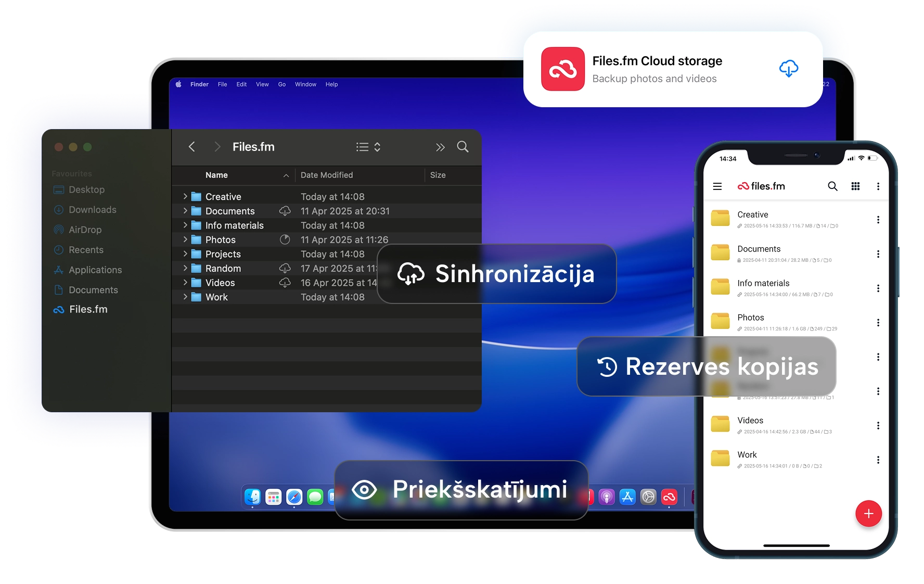924x584 pixels.
Task: Open System Settings icon in the Dock
Action: point(648,497)
